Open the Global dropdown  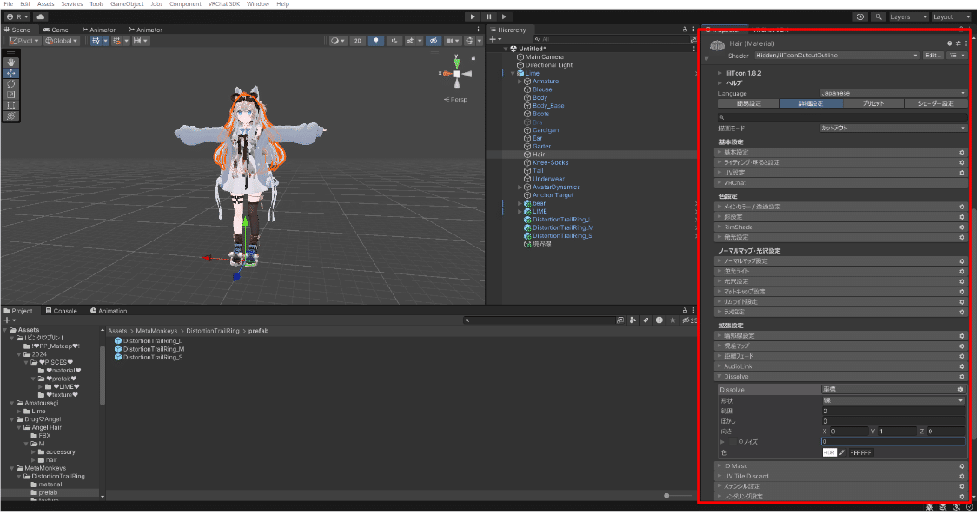[61, 41]
